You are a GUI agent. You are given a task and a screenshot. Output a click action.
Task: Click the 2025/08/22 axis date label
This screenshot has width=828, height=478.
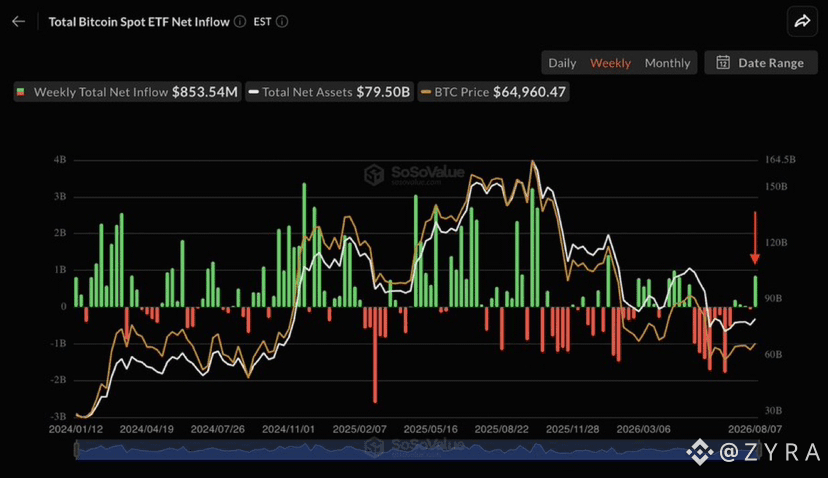click(502, 429)
